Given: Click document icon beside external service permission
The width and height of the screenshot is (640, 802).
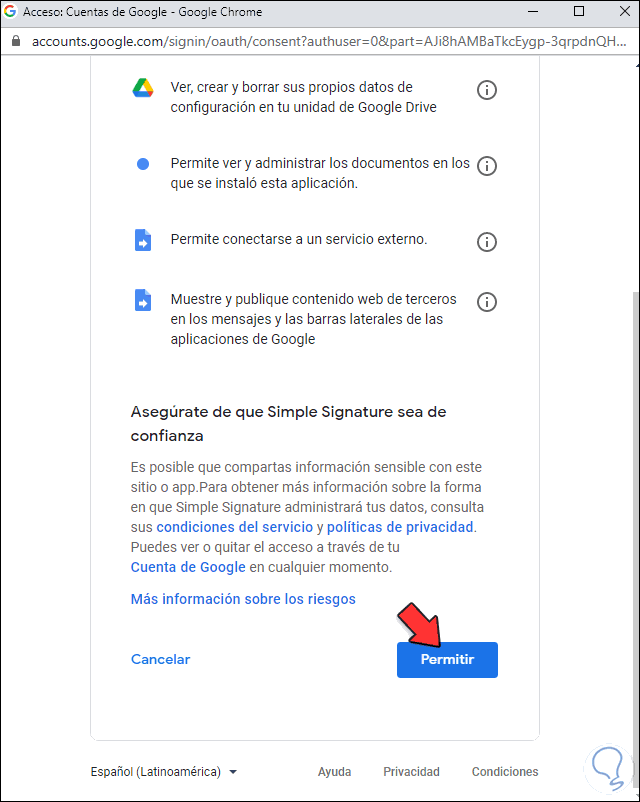Looking at the screenshot, I should tap(143, 240).
